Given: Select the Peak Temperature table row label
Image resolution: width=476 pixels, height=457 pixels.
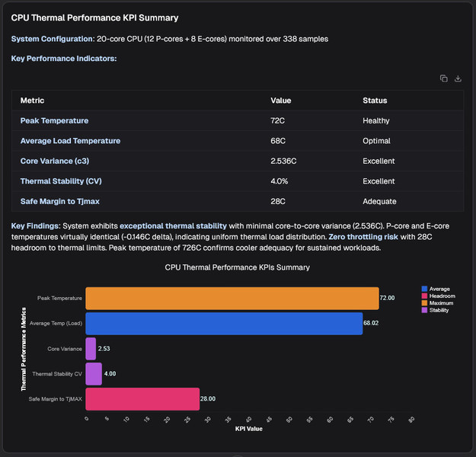Looking at the screenshot, I should (54, 120).
